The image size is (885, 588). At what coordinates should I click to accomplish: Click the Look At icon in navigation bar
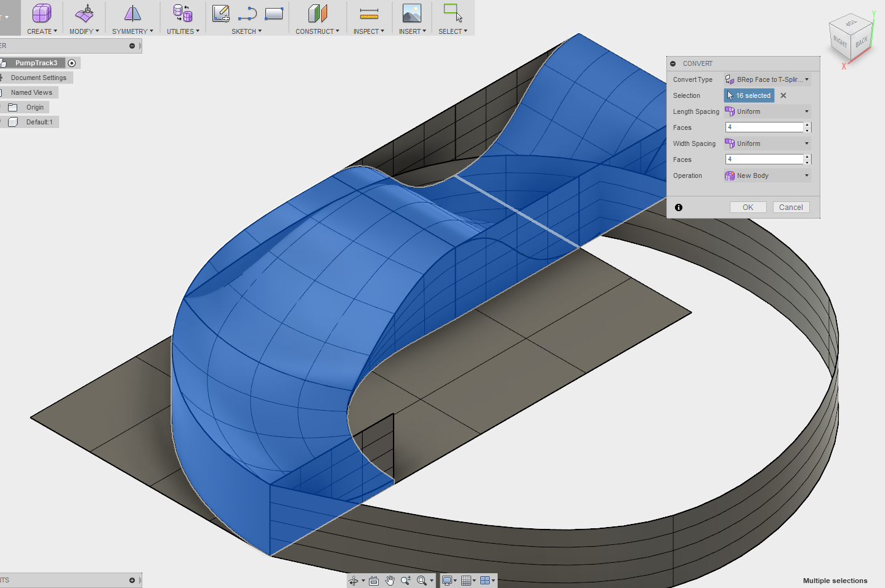[x=374, y=581]
